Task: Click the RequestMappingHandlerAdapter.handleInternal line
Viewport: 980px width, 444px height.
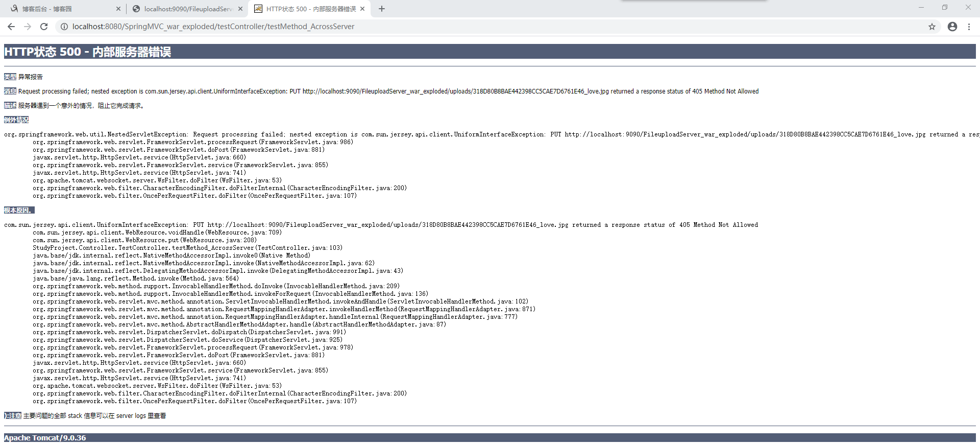Action: point(276,317)
